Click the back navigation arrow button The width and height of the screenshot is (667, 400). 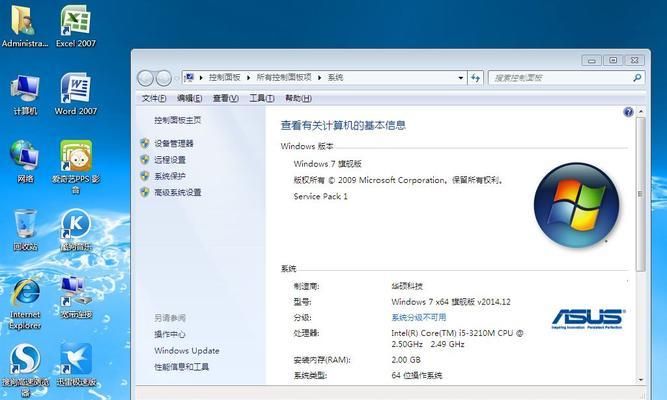click(x=145, y=78)
